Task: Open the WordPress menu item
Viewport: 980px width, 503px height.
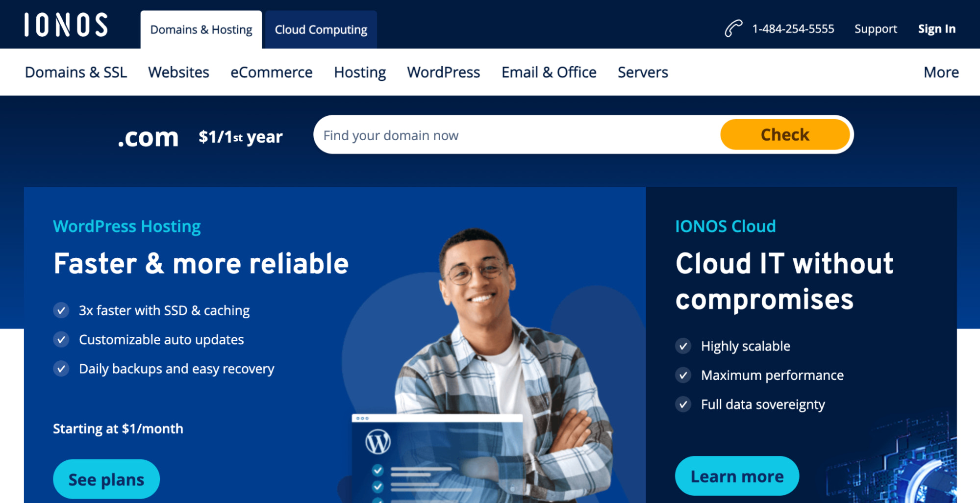Action: [x=443, y=72]
